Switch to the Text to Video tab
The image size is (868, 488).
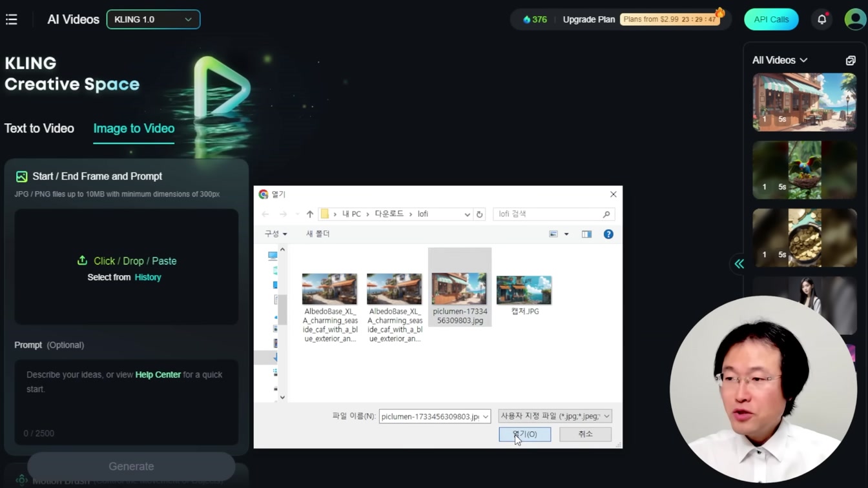[39, 128]
